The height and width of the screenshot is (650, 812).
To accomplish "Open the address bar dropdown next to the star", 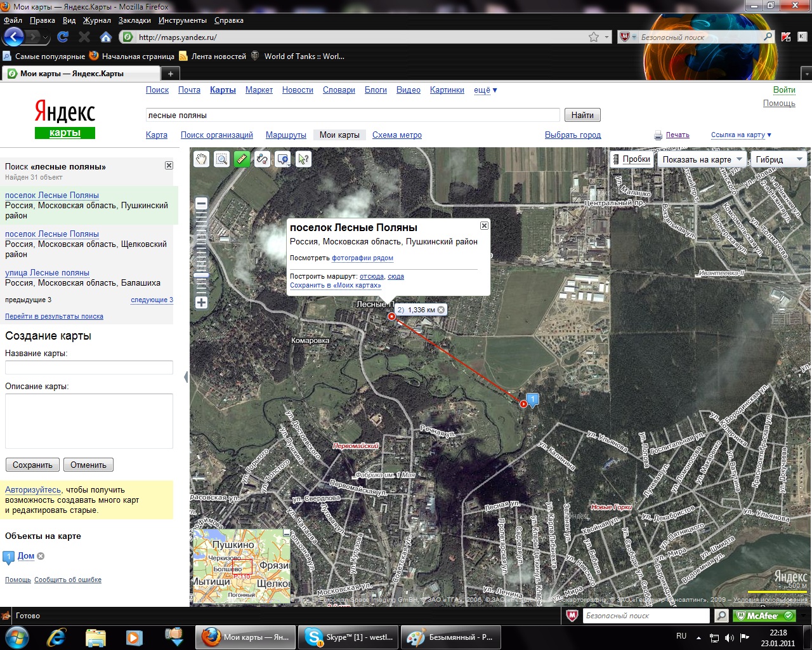I will [x=607, y=37].
